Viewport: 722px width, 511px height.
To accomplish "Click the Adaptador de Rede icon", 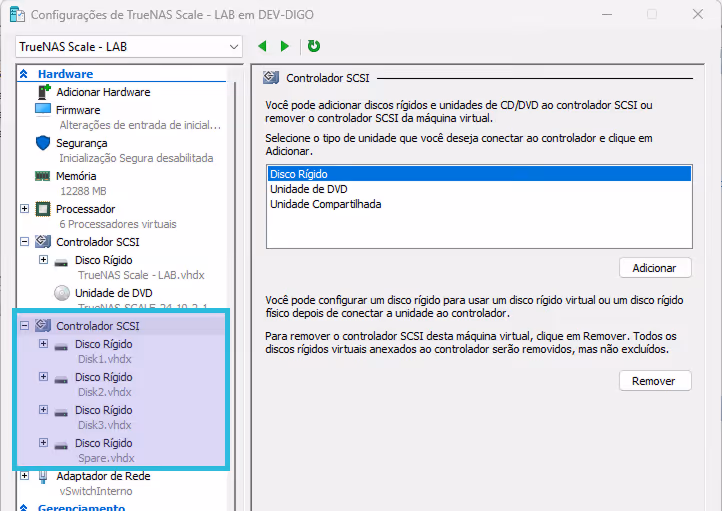I will [x=43, y=476].
